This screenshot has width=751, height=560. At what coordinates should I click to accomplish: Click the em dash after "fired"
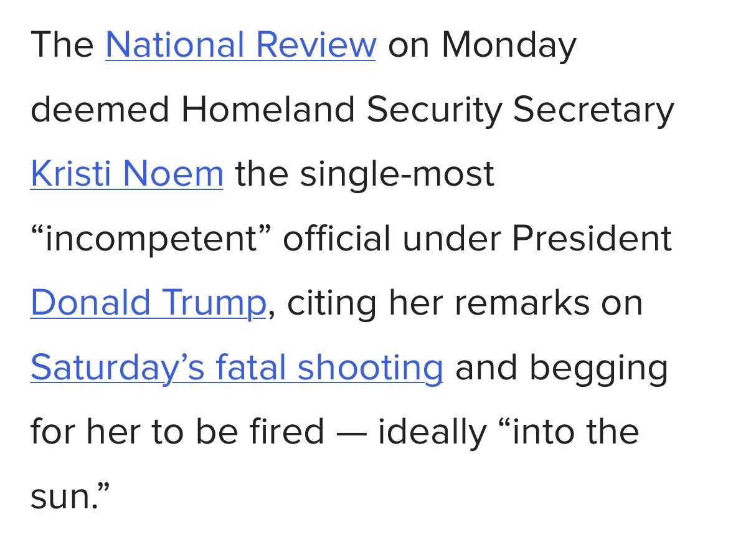coord(351,432)
